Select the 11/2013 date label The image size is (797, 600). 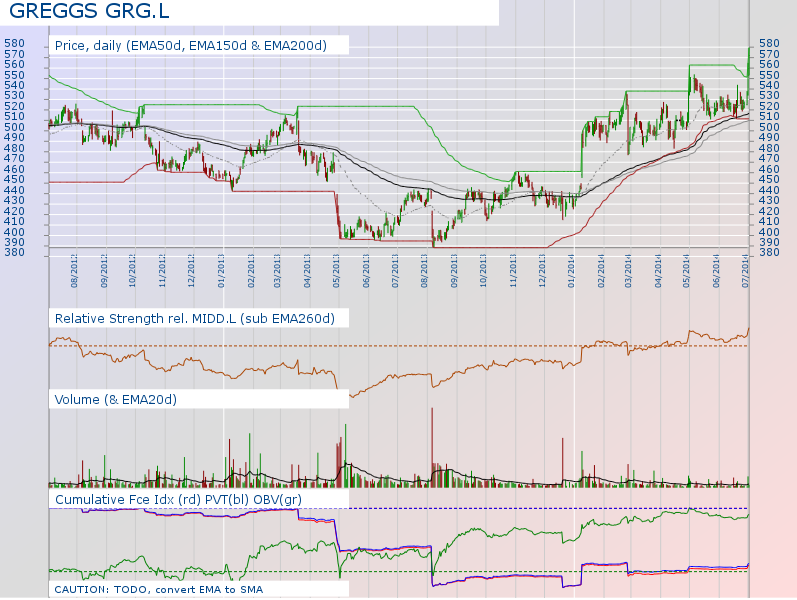click(513, 271)
